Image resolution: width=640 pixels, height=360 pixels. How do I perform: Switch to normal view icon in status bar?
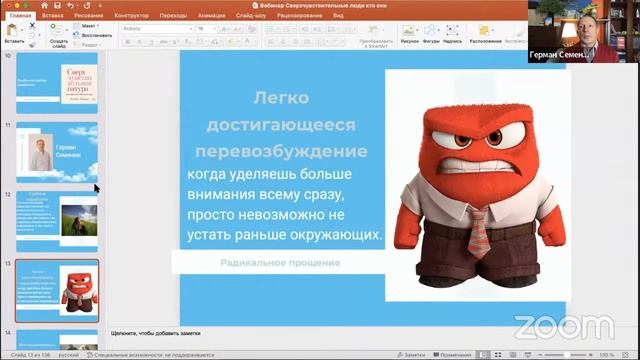click(483, 355)
